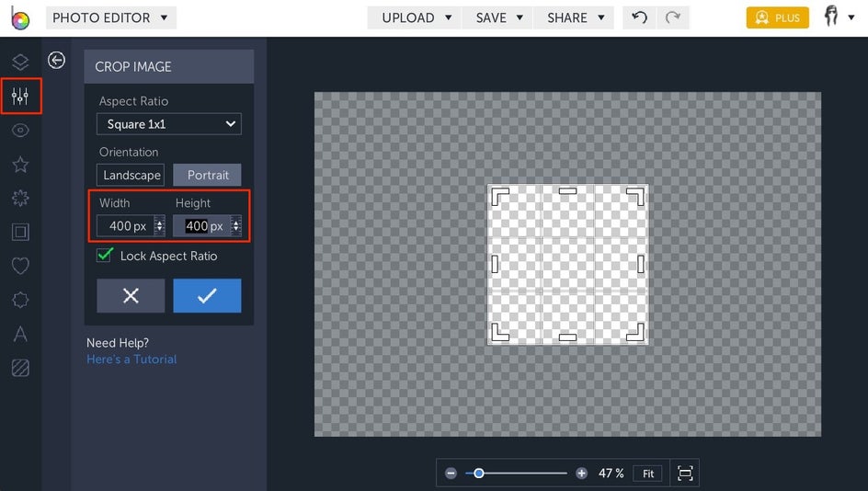The image size is (868, 491).
Task: Open the Here's a Tutorial link
Action: click(131, 360)
